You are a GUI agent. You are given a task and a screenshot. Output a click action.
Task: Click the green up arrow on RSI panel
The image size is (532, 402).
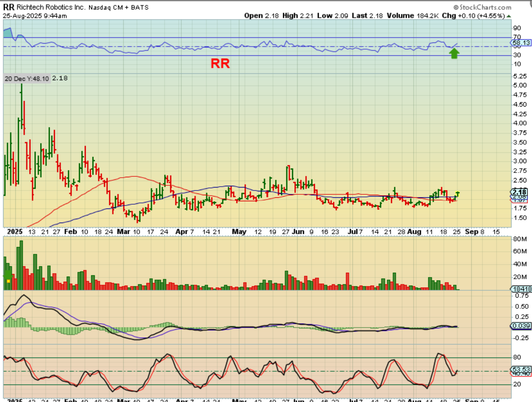point(454,53)
